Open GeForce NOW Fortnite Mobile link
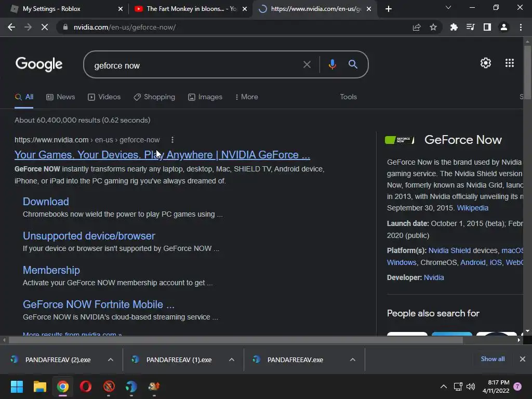The height and width of the screenshot is (399, 532). pyautogui.click(x=98, y=304)
